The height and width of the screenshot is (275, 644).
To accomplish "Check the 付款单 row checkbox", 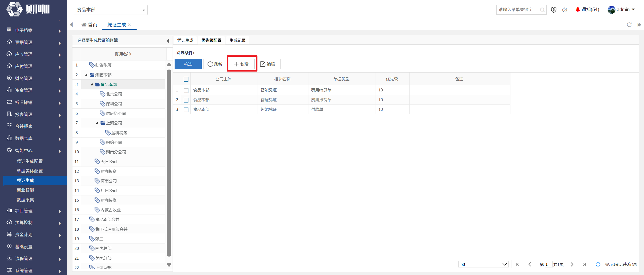I will click(x=186, y=110).
